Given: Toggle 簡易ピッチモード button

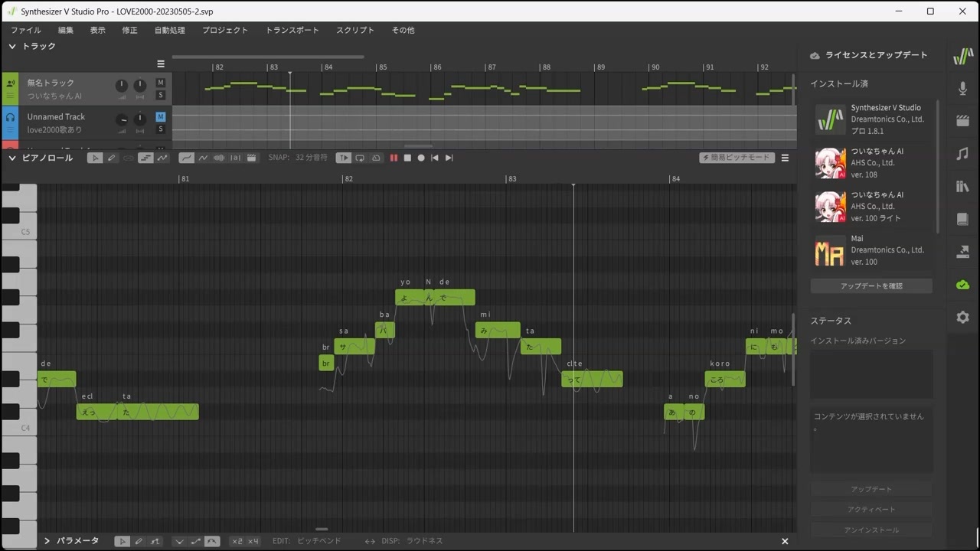Looking at the screenshot, I should [x=737, y=158].
